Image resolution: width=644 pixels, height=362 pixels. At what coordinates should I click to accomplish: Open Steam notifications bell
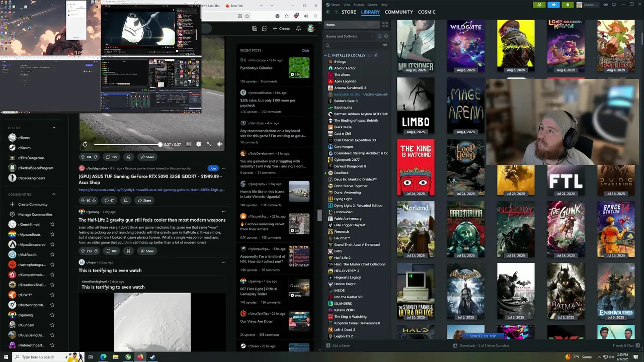568,5
